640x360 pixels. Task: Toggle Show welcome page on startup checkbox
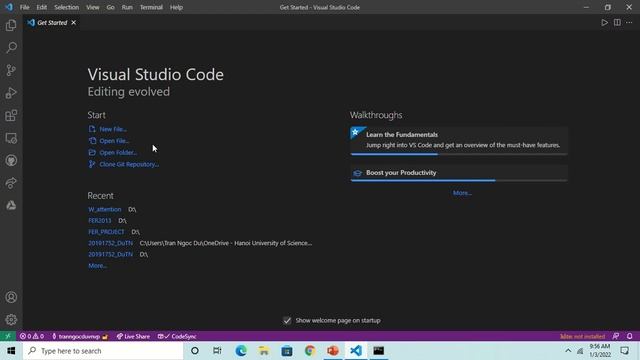[287, 320]
